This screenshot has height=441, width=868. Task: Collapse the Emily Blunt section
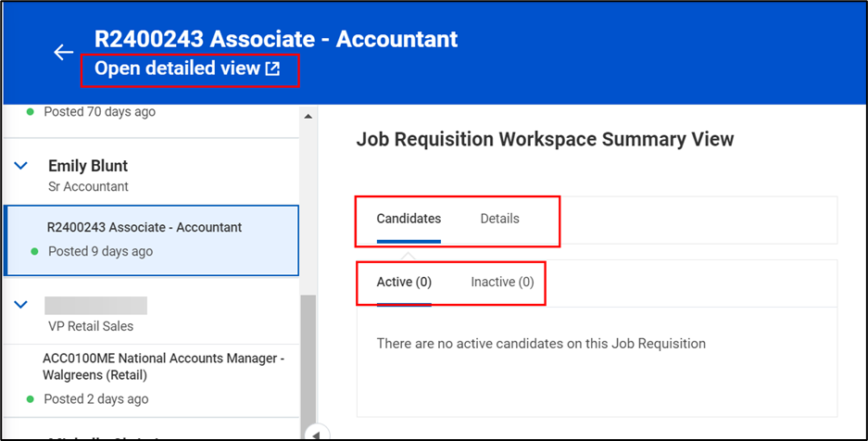[21, 166]
